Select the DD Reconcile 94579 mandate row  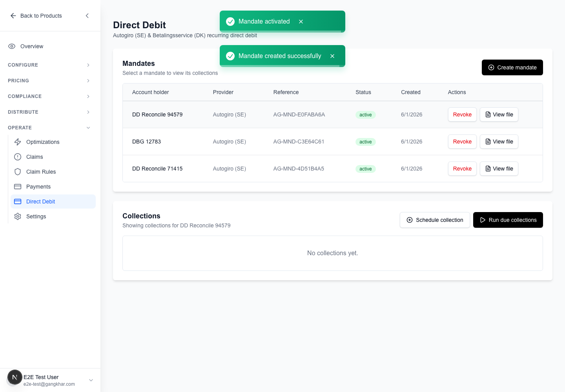[x=333, y=114]
